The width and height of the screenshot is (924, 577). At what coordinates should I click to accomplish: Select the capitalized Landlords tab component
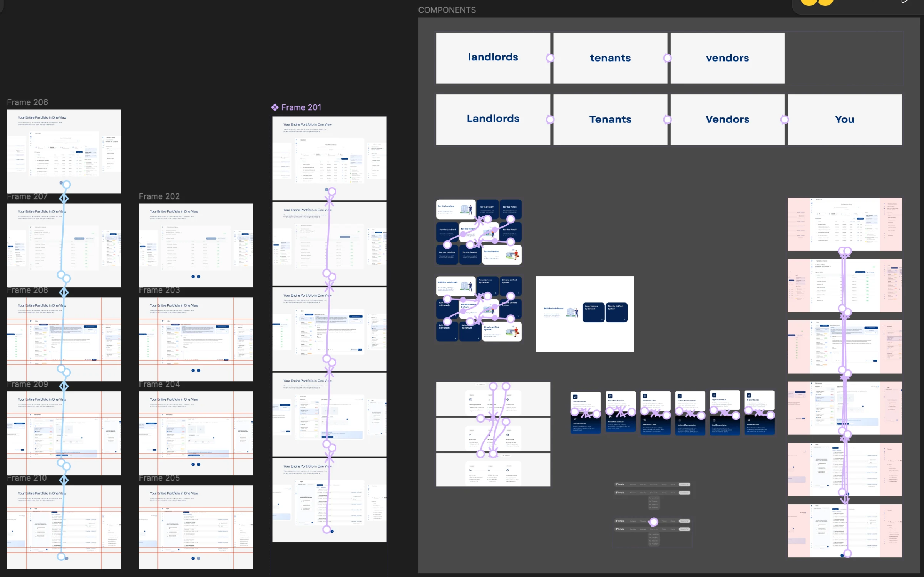[493, 120]
